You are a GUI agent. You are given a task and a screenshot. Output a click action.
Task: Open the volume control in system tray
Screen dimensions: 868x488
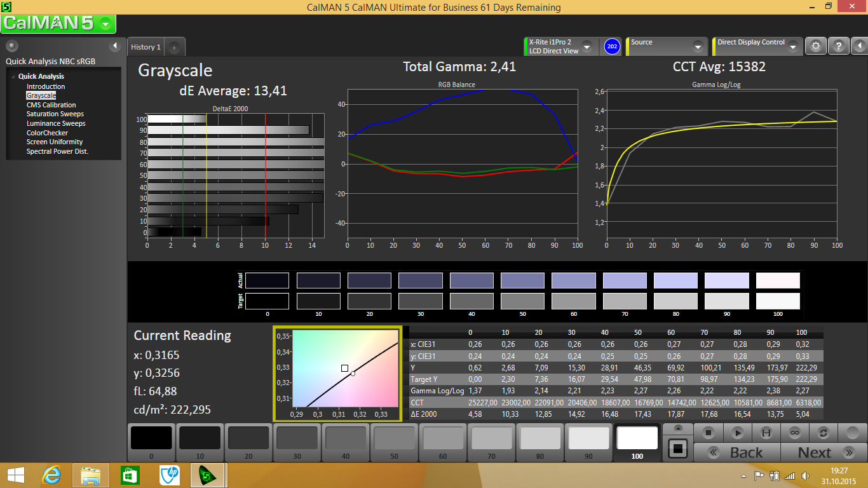[806, 475]
